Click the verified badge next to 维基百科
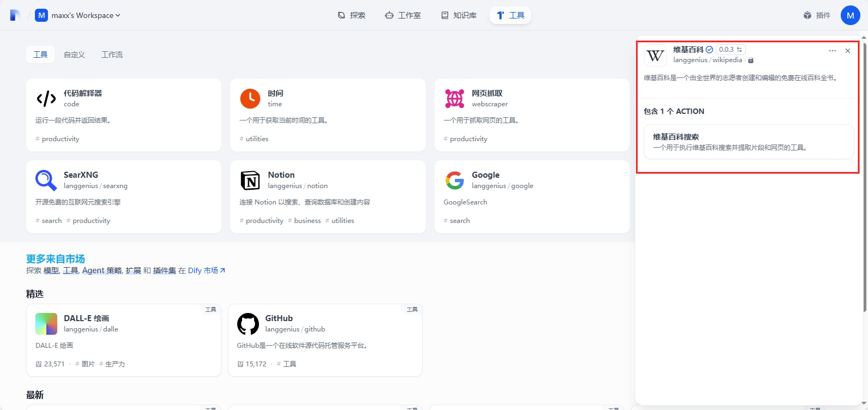 pyautogui.click(x=709, y=50)
